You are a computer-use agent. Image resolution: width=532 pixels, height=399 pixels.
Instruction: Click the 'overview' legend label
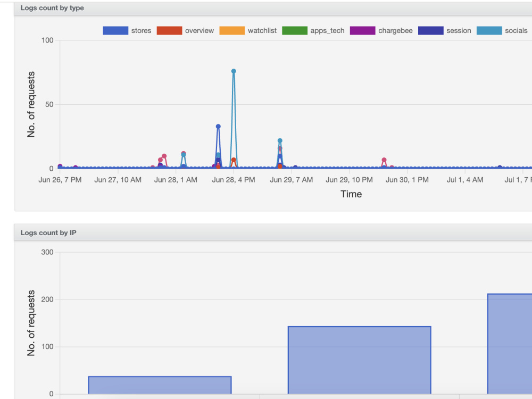[199, 30]
